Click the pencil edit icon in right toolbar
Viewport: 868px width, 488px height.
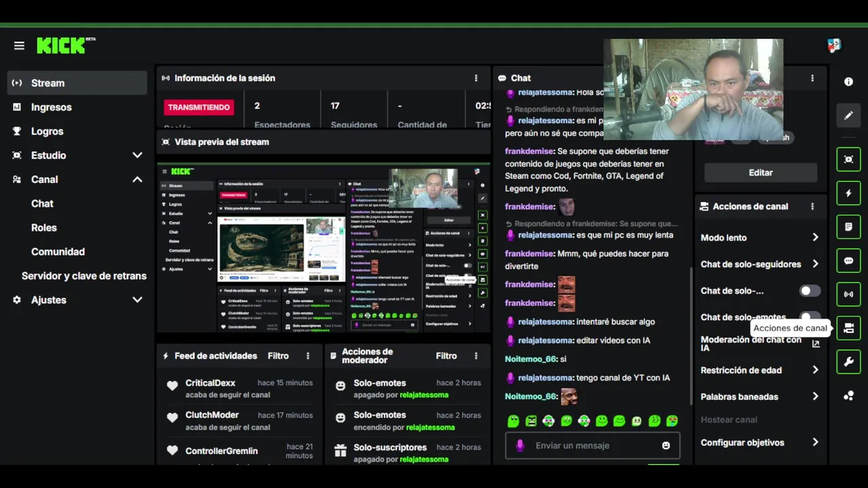(x=848, y=115)
